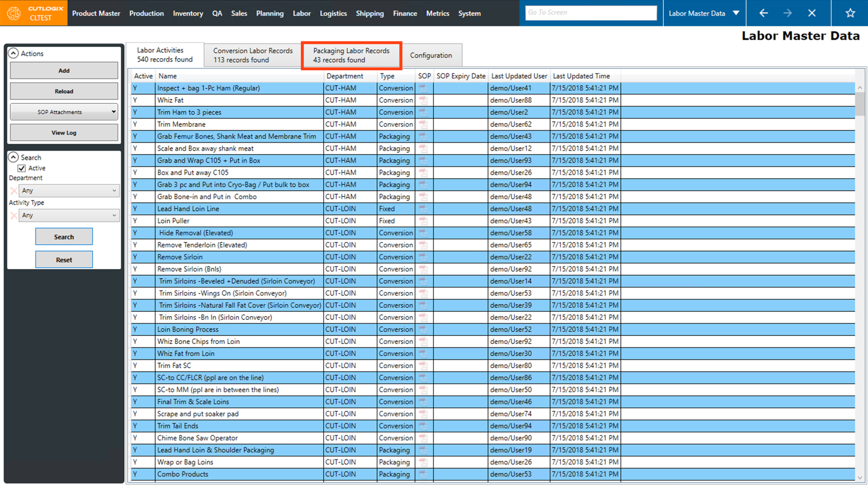
Task: Click the forward navigation arrow
Action: coord(787,13)
